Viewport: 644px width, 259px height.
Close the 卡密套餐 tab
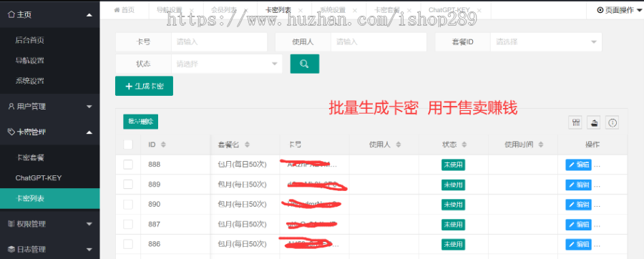(410, 11)
